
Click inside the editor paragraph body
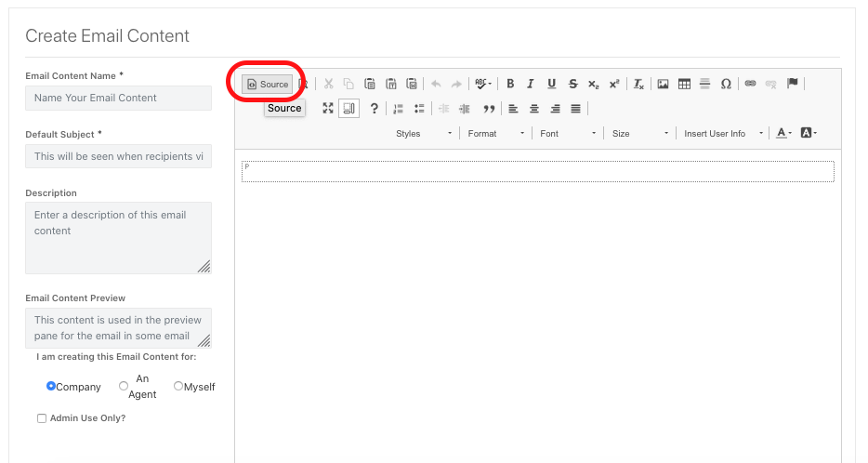(537, 172)
